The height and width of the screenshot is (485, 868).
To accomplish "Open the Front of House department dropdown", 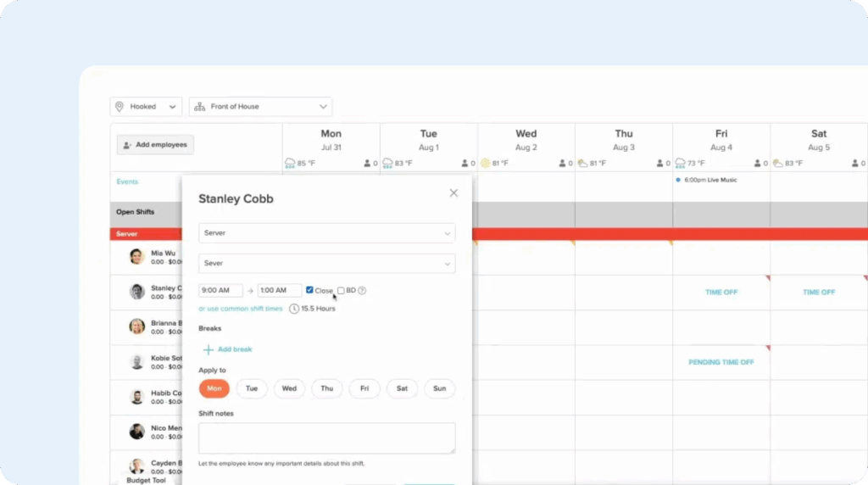I will tap(260, 106).
